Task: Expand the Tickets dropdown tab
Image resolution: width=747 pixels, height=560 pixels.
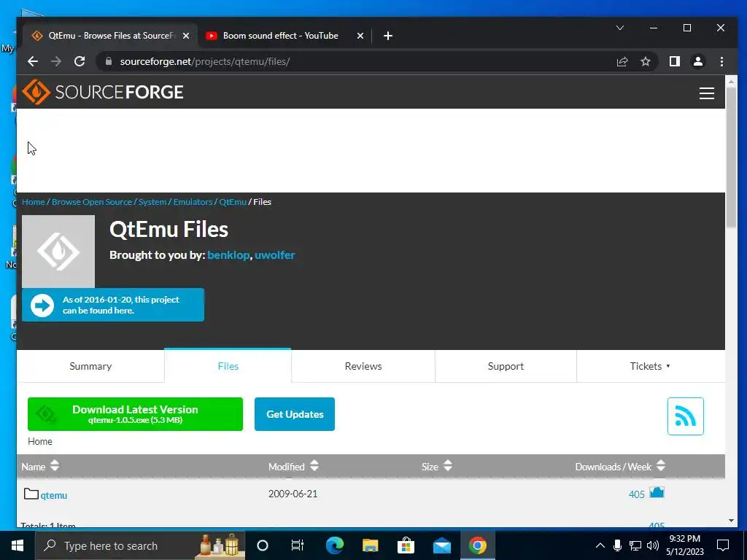Action: pos(650,366)
